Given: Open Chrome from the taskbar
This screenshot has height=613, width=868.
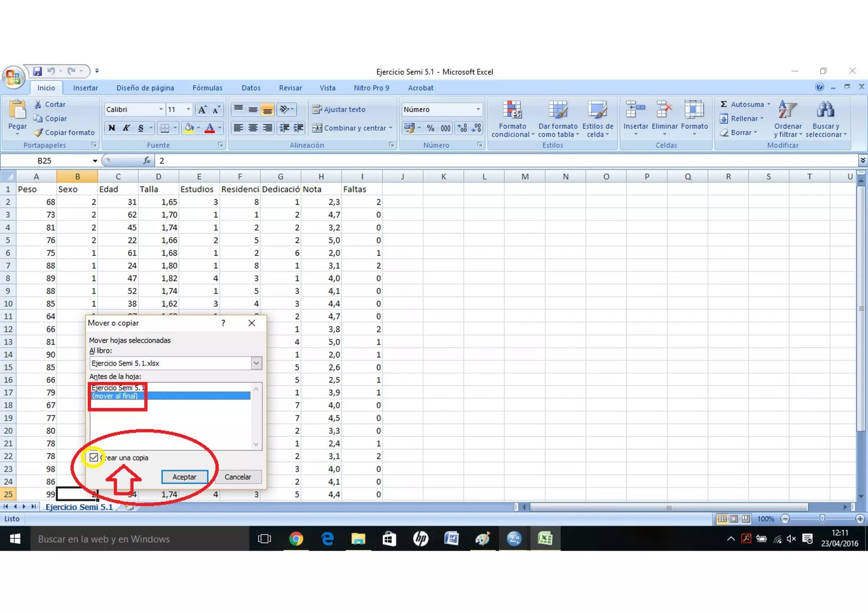Looking at the screenshot, I should point(296,539).
